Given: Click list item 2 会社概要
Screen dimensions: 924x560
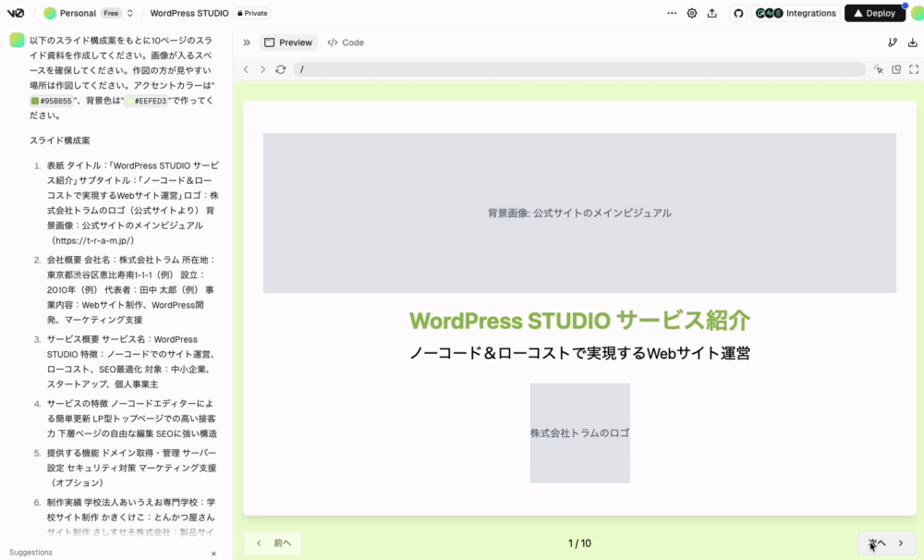Looking at the screenshot, I should pos(132,289).
